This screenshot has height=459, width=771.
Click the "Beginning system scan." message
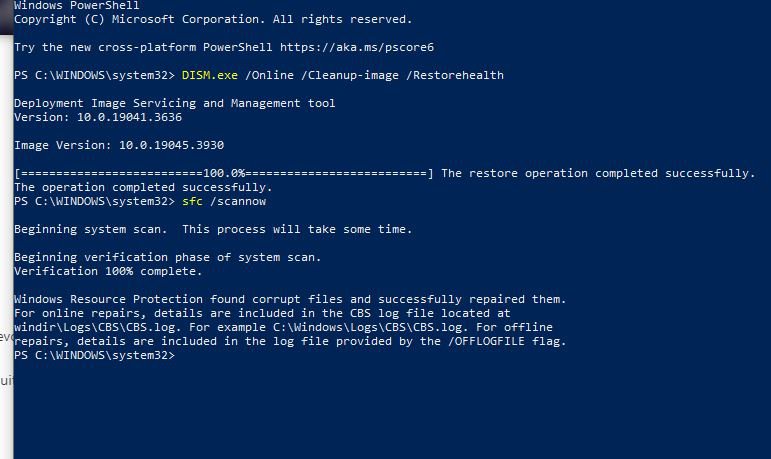pyautogui.click(x=92, y=229)
